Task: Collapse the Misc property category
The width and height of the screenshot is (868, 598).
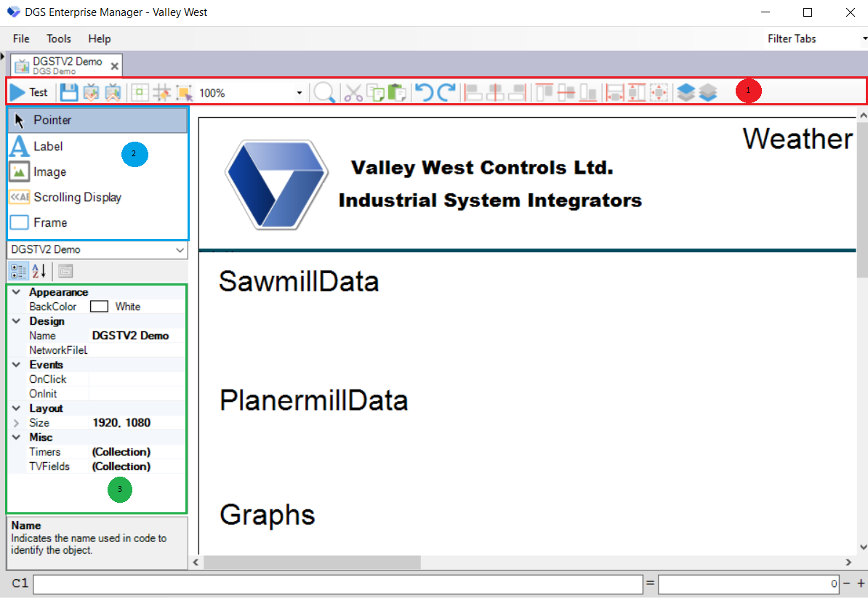Action: click(x=16, y=437)
